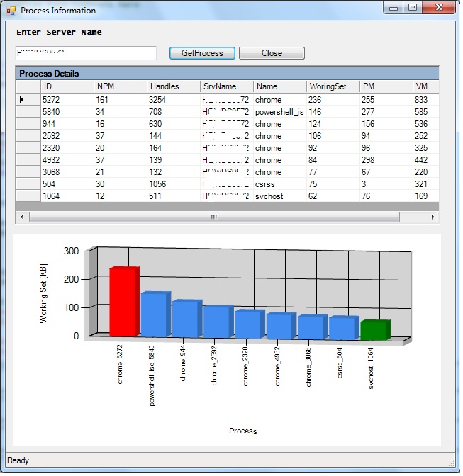
Task: Click the svchost process name cell
Action: [279, 196]
